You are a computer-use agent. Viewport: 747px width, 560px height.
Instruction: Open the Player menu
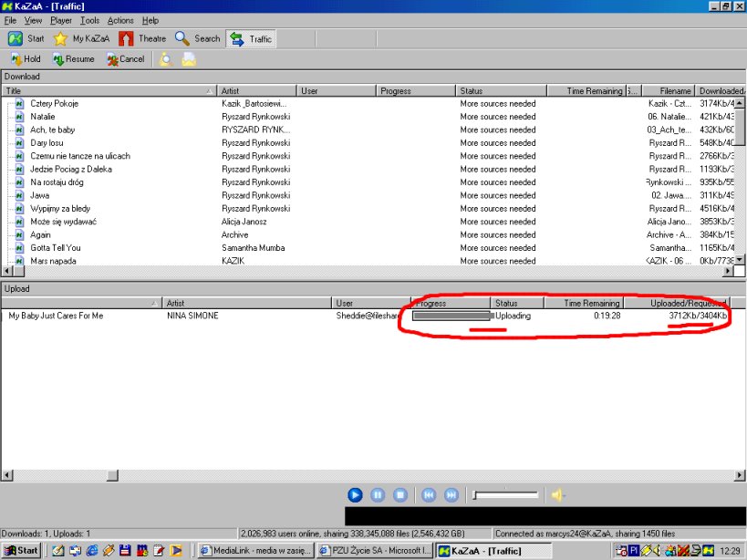[61, 20]
